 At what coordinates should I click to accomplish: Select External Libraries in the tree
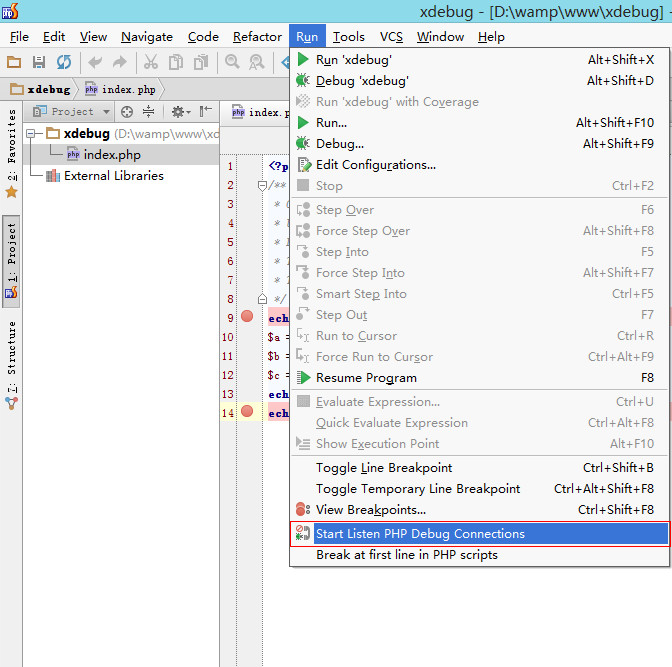tap(114, 176)
